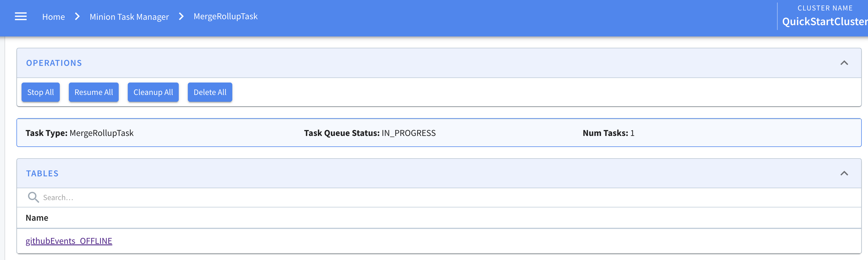The width and height of the screenshot is (868, 260).
Task: Click the magnifying glass search icon
Action: coord(33,197)
